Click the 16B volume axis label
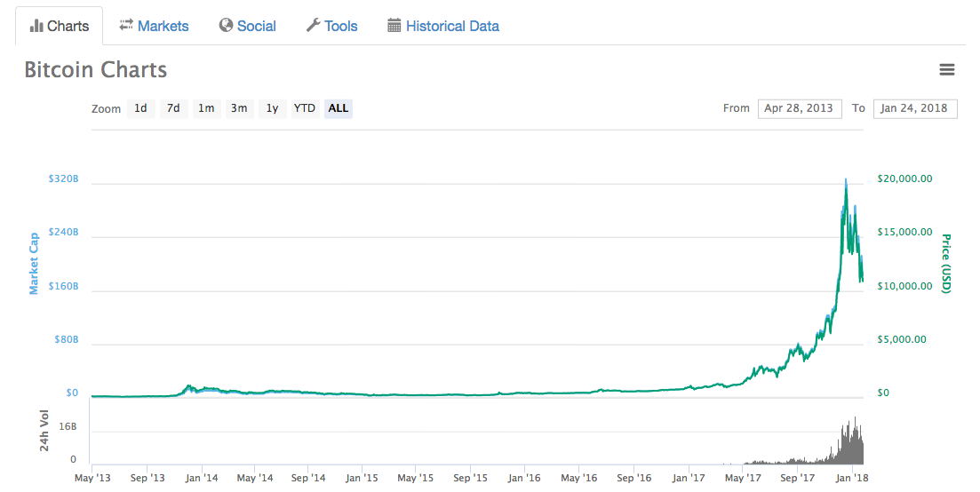The height and width of the screenshot is (492, 980). [68, 426]
